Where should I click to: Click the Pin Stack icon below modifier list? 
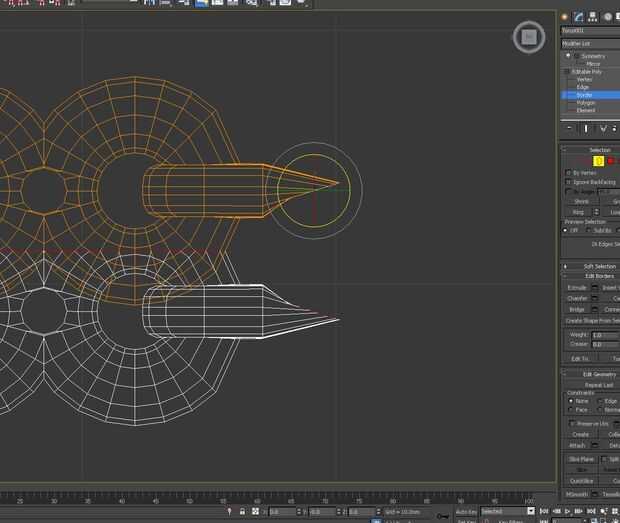click(569, 128)
